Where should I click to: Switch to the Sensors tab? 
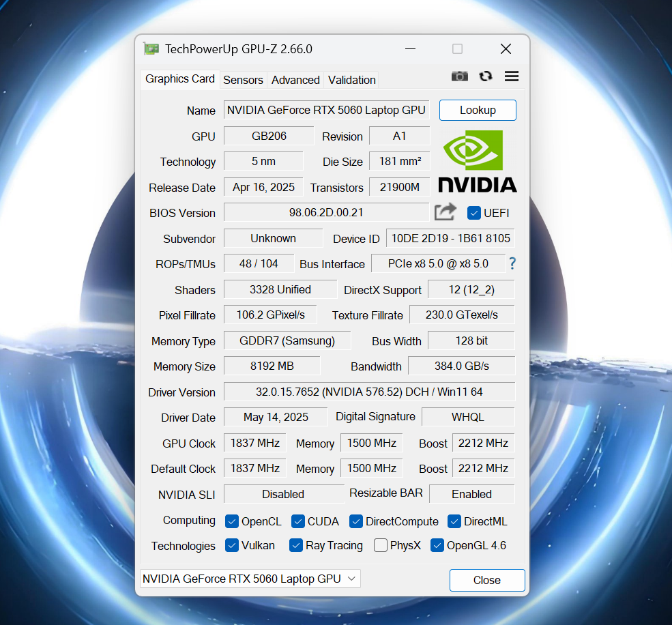[243, 80]
